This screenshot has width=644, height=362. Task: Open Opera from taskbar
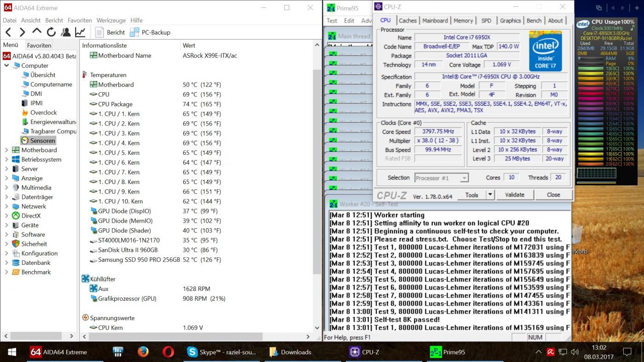[x=168, y=352]
